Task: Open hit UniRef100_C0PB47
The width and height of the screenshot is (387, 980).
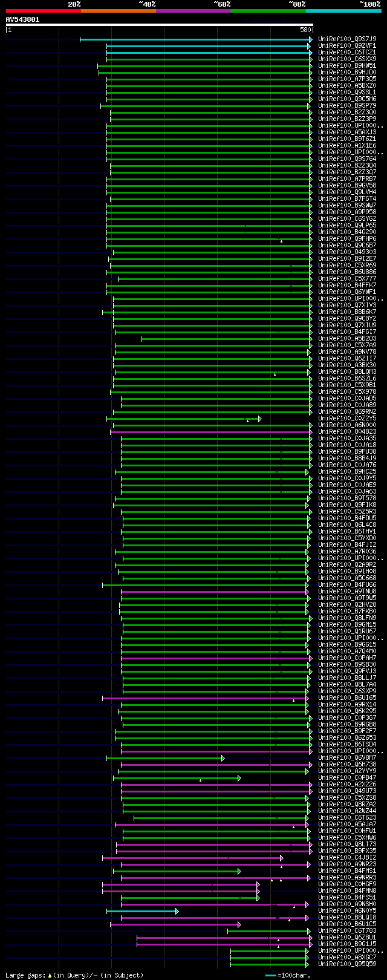Action: click(347, 777)
